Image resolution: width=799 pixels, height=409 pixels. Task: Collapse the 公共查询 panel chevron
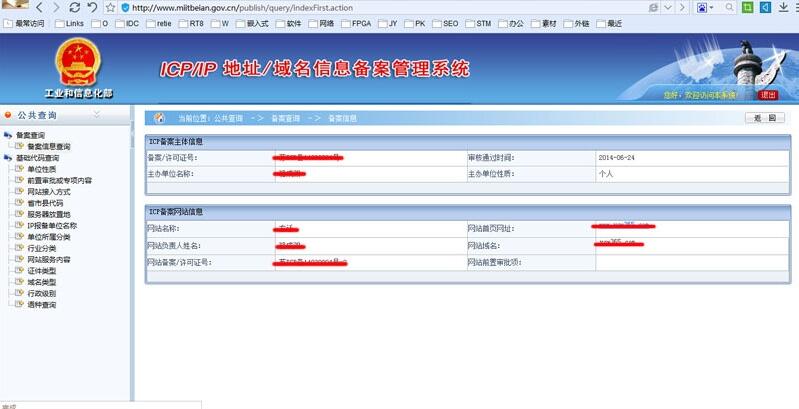97,115
